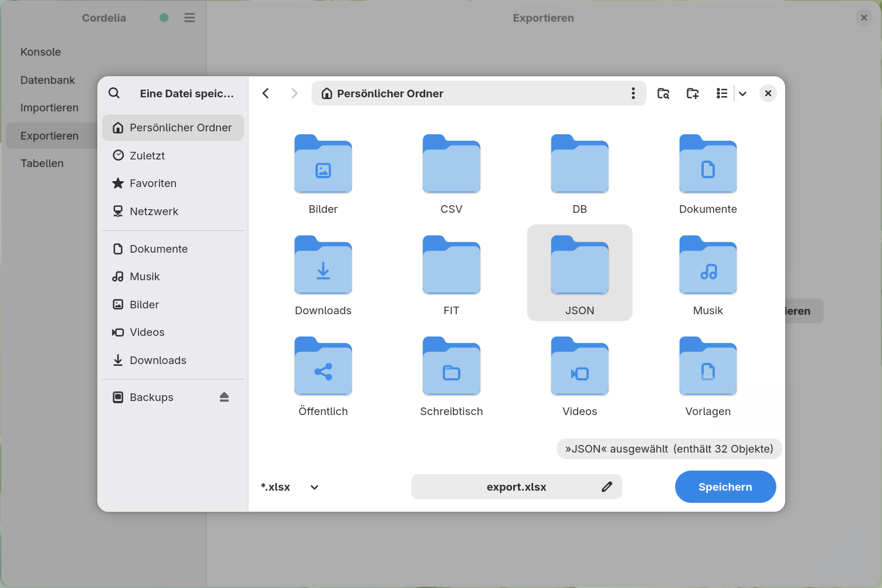882x588 pixels.
Task: Go to Videos sidebar bookmark
Action: 173,332
